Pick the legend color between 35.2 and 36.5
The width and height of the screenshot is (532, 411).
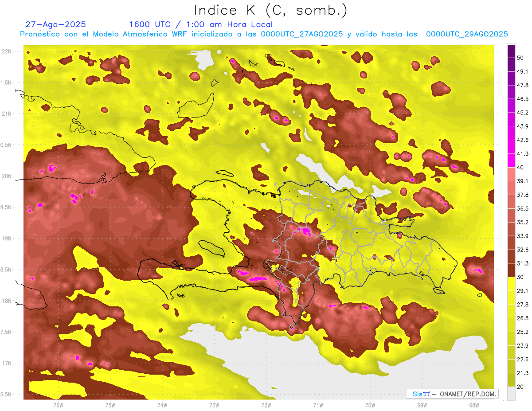coord(511,215)
